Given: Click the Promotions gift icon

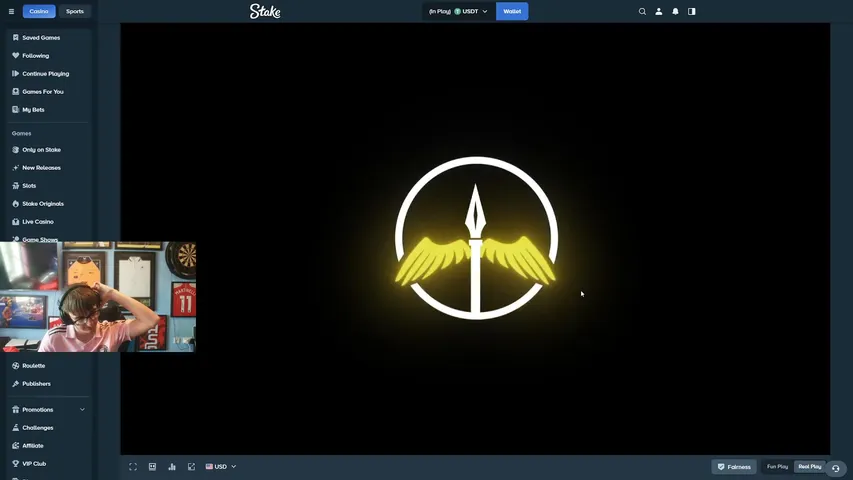Looking at the screenshot, I should coord(15,410).
